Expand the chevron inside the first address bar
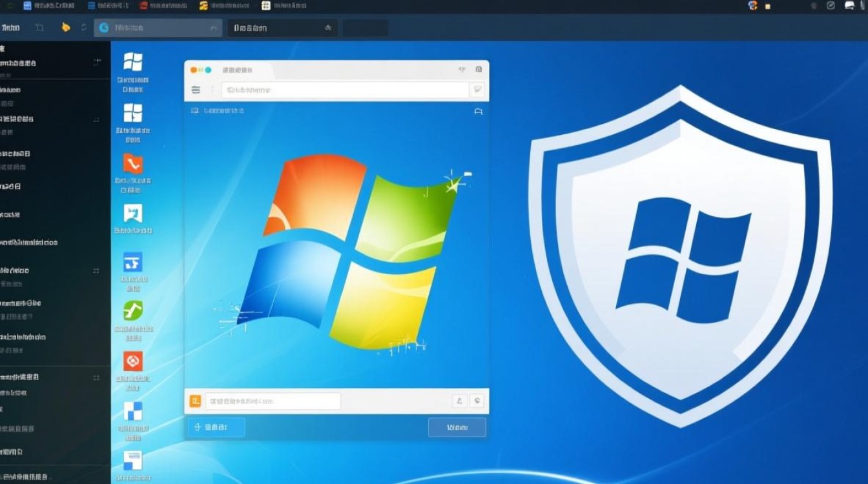This screenshot has height=484, width=868. (x=212, y=28)
